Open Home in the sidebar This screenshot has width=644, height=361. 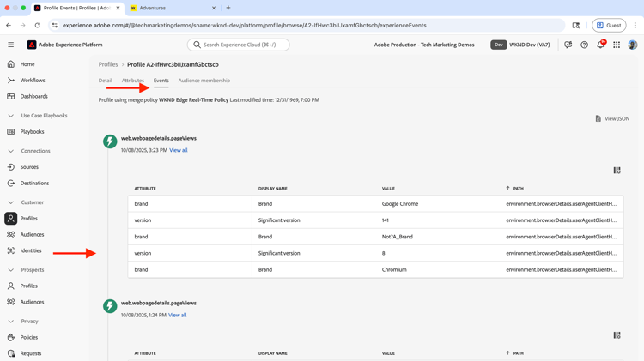[x=27, y=64]
